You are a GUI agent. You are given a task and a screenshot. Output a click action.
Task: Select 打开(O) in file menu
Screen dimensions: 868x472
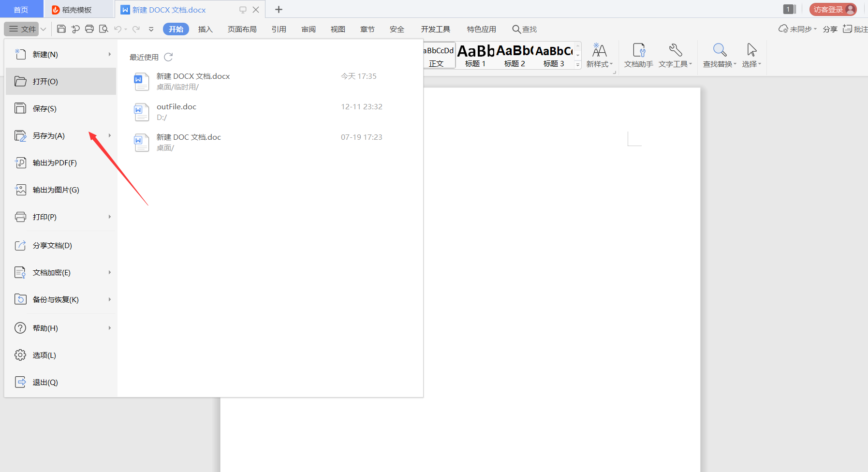pyautogui.click(x=61, y=81)
